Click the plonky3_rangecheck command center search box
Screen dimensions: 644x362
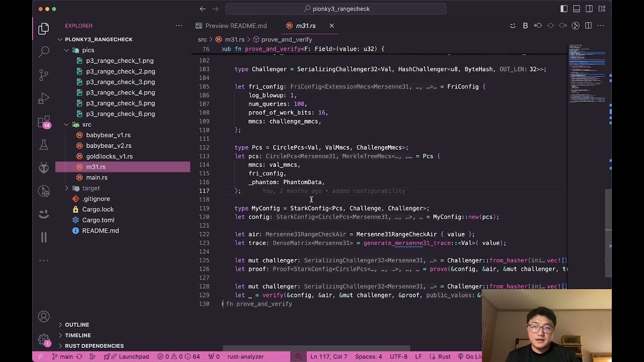pos(336,9)
